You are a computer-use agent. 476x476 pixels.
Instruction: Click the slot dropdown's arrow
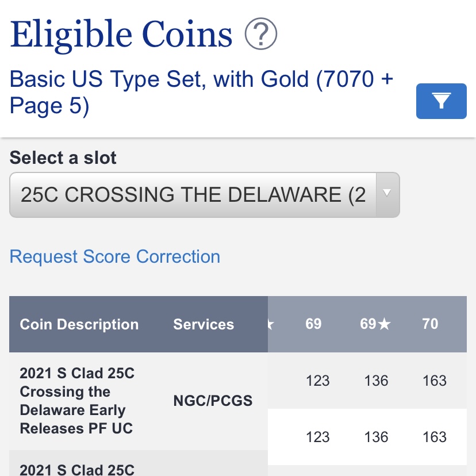tap(387, 194)
